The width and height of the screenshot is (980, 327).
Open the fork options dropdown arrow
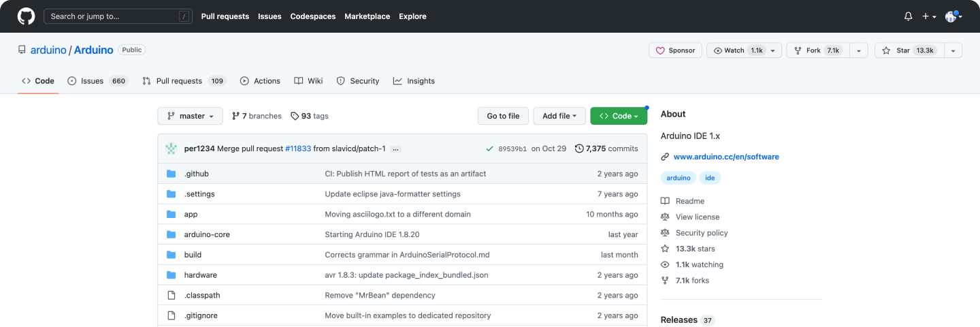click(859, 50)
